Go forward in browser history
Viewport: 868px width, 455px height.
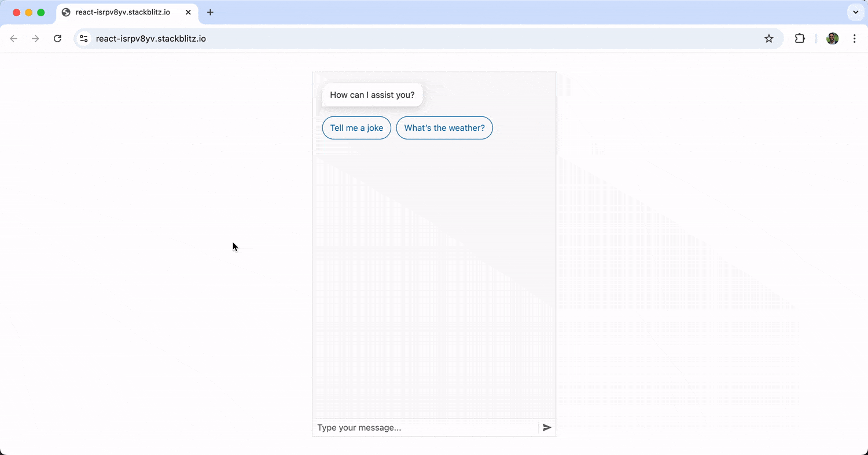pyautogui.click(x=35, y=39)
